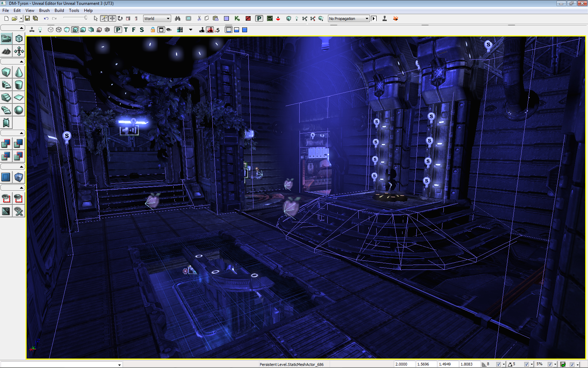Open the drag grid size dropdown
The width and height of the screenshot is (588, 368).
pyautogui.click(x=504, y=364)
